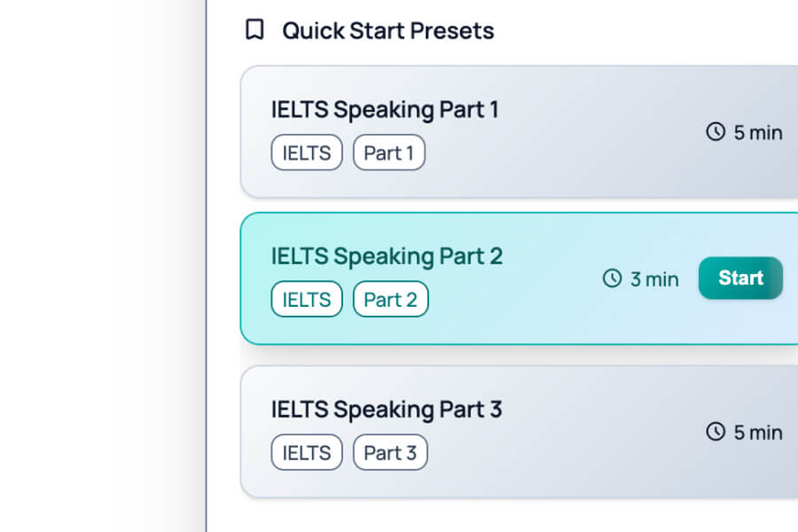The height and width of the screenshot is (532, 798).
Task: Open the IELTS Speaking Part 1 title
Action: [385, 109]
